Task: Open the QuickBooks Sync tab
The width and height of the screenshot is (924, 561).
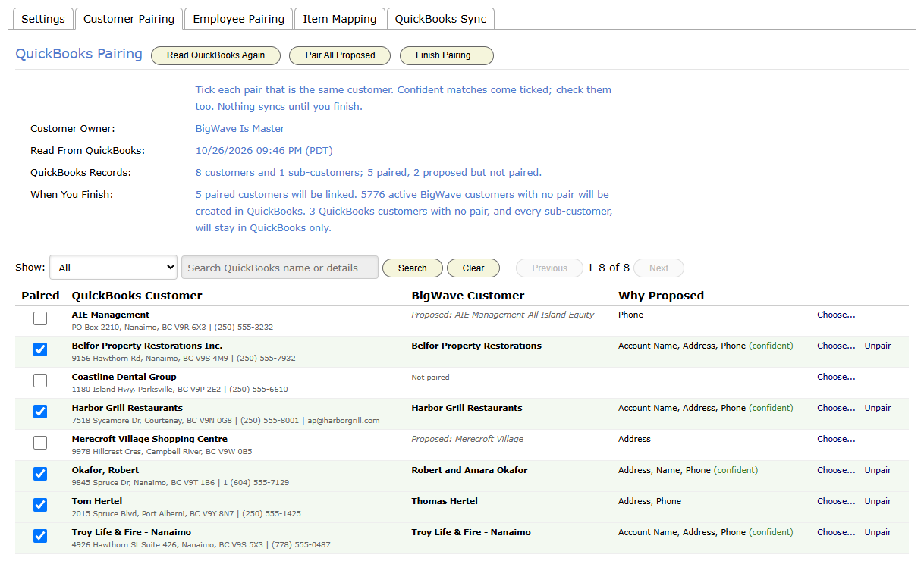Action: pyautogui.click(x=441, y=19)
